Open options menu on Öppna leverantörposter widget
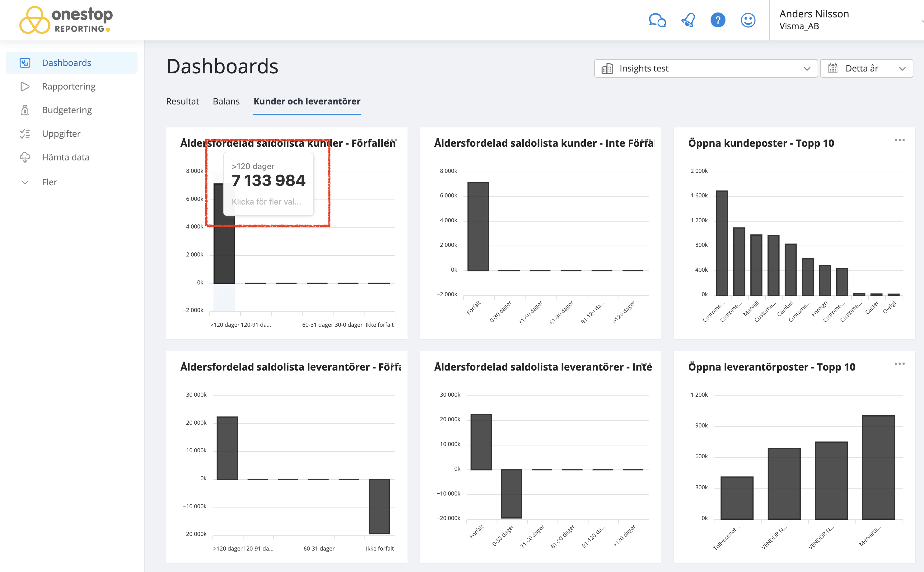The height and width of the screenshot is (572, 924). [900, 363]
